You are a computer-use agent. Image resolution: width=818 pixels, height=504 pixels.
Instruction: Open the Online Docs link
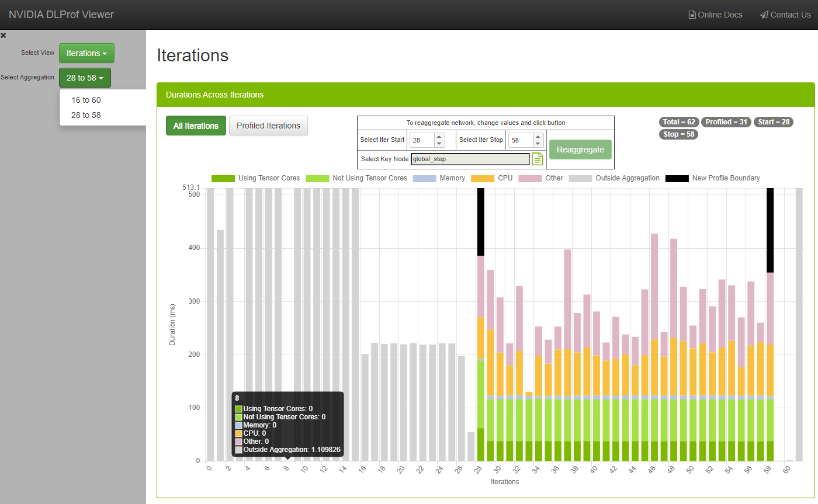point(715,15)
